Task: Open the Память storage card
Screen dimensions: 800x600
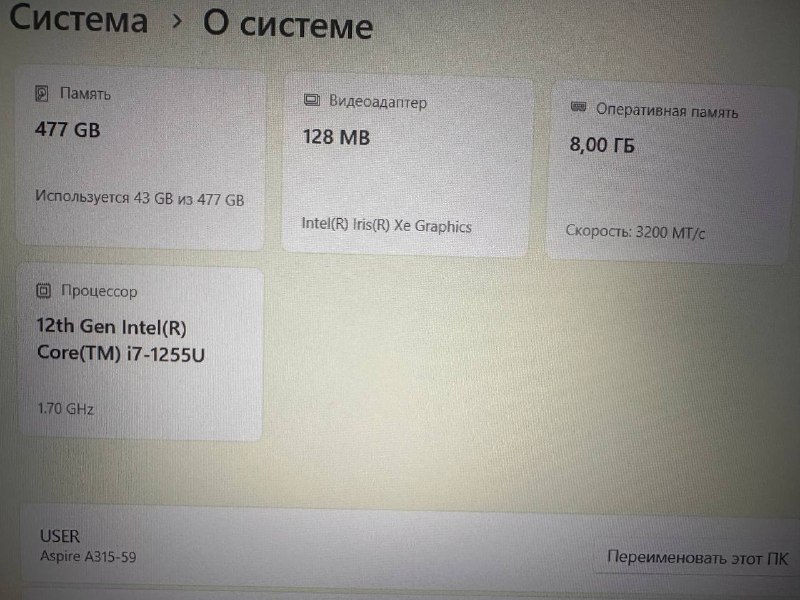Action: tap(140, 158)
